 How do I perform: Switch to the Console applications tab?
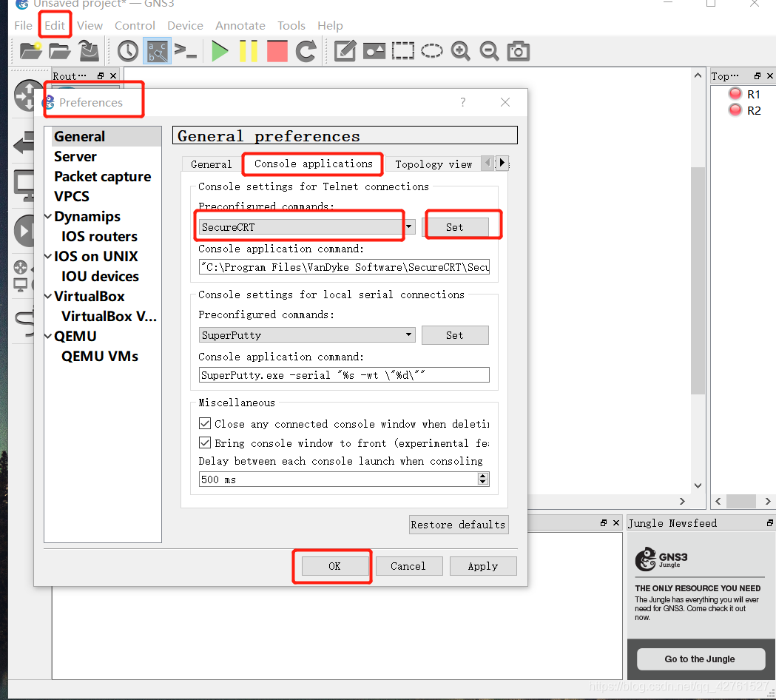(x=313, y=164)
